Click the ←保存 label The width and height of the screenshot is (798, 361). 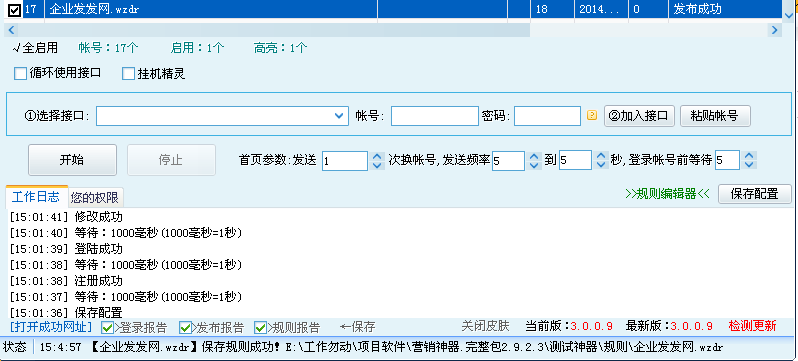(358, 327)
